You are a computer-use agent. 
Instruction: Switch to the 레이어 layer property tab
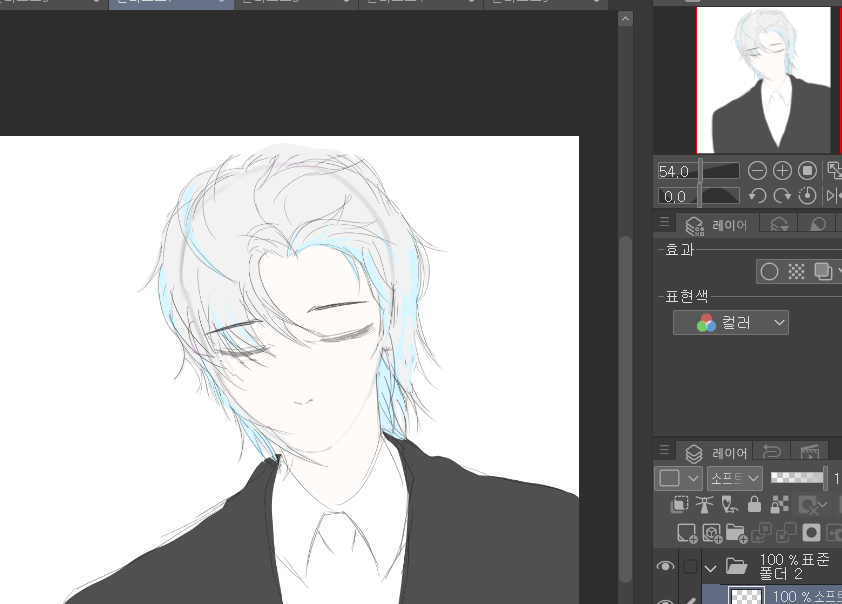point(717,224)
